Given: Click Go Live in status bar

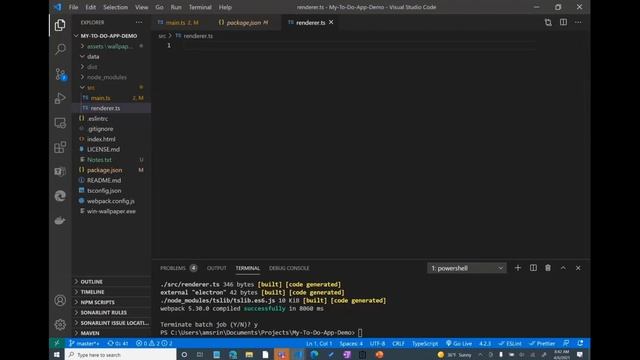Looking at the screenshot, I should [459, 343].
